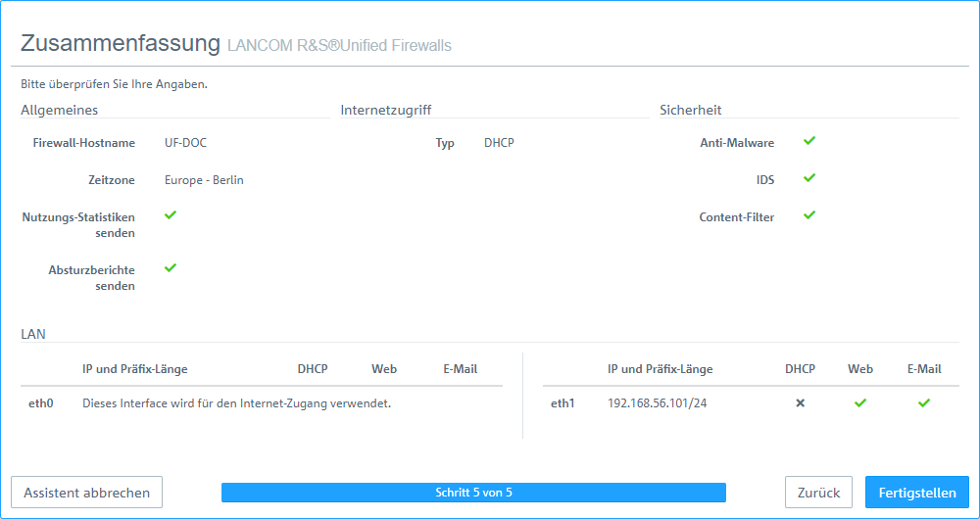Click the Nutzungs-Statistiken senden checkmark

pos(171,214)
